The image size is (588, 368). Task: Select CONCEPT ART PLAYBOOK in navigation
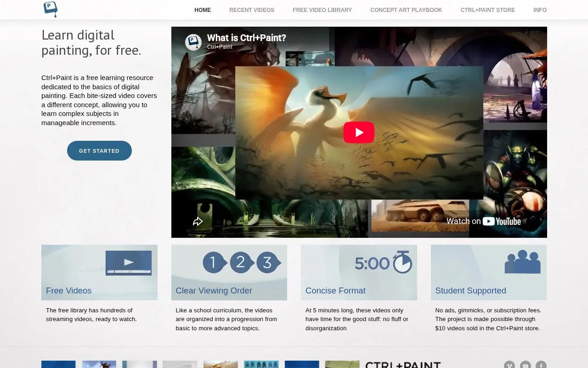(x=406, y=10)
